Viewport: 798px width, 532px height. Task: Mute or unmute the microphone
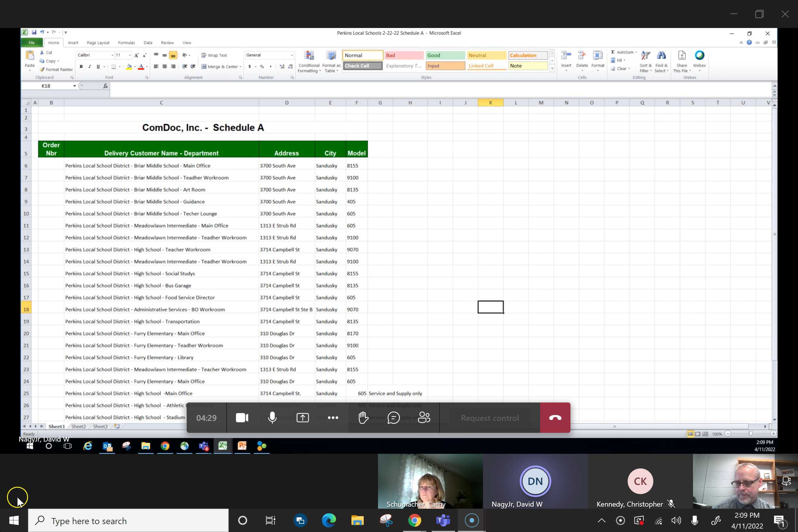point(272,418)
